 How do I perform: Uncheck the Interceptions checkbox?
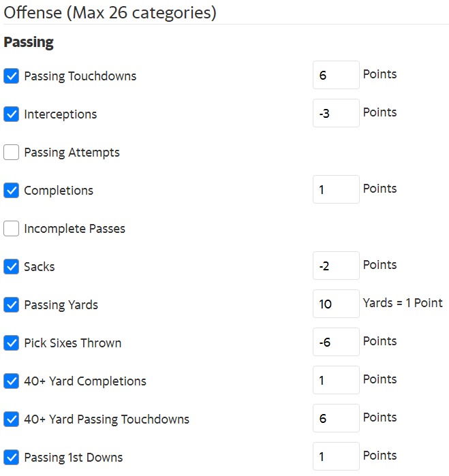pos(11,114)
